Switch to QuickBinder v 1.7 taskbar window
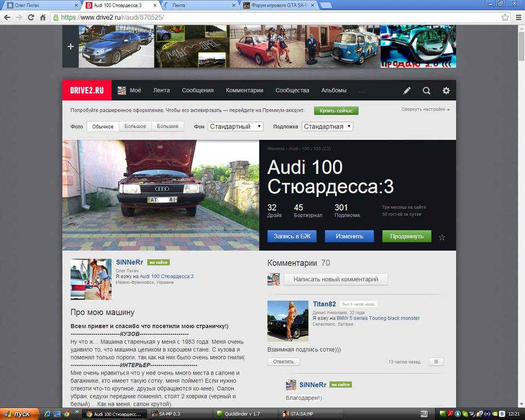Image resolution: width=525 pixels, height=420 pixels. (x=246, y=414)
